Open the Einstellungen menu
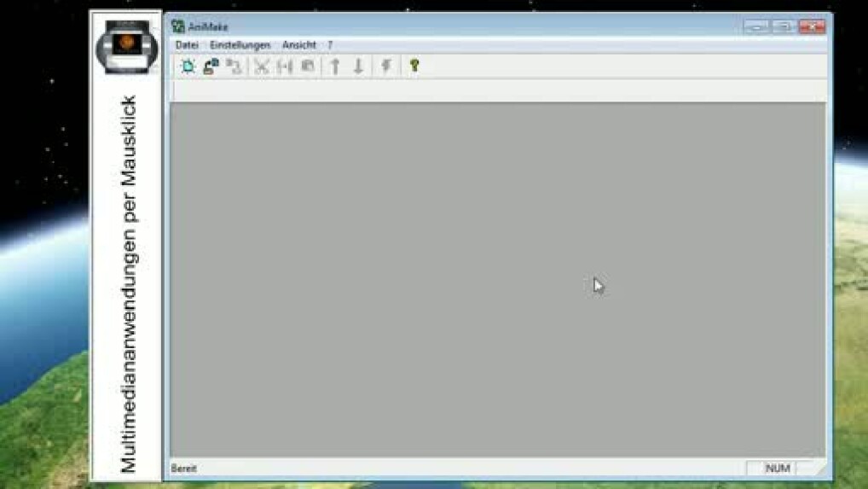 pyautogui.click(x=240, y=45)
